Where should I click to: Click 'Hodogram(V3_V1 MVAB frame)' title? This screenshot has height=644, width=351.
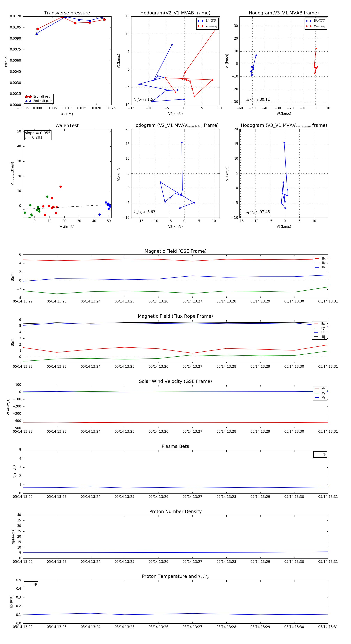284,13
